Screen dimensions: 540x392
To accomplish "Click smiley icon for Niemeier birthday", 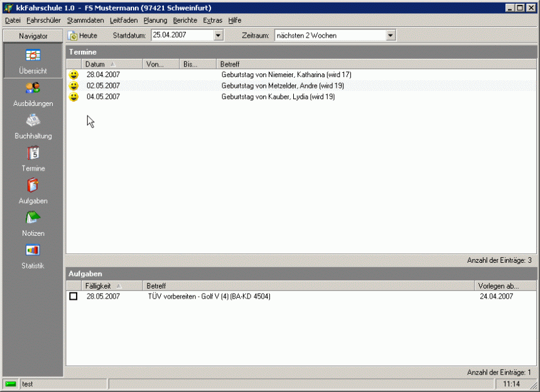I will [x=73, y=75].
